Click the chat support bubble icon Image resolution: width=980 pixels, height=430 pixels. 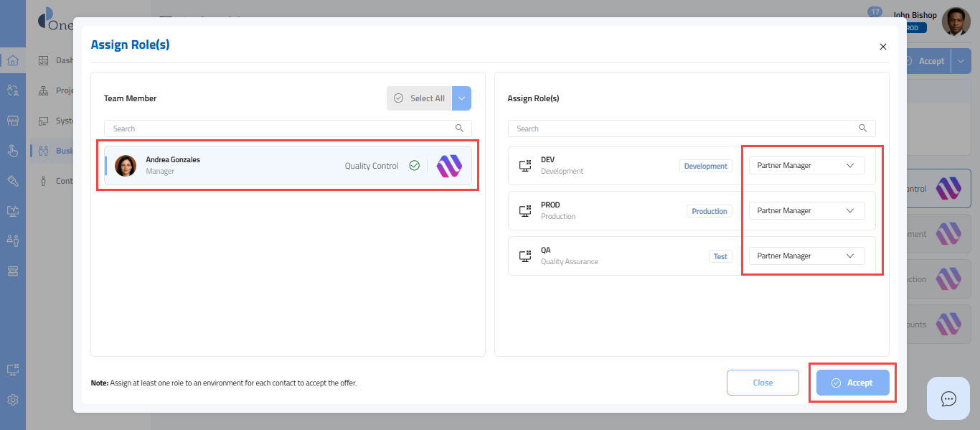pyautogui.click(x=948, y=398)
